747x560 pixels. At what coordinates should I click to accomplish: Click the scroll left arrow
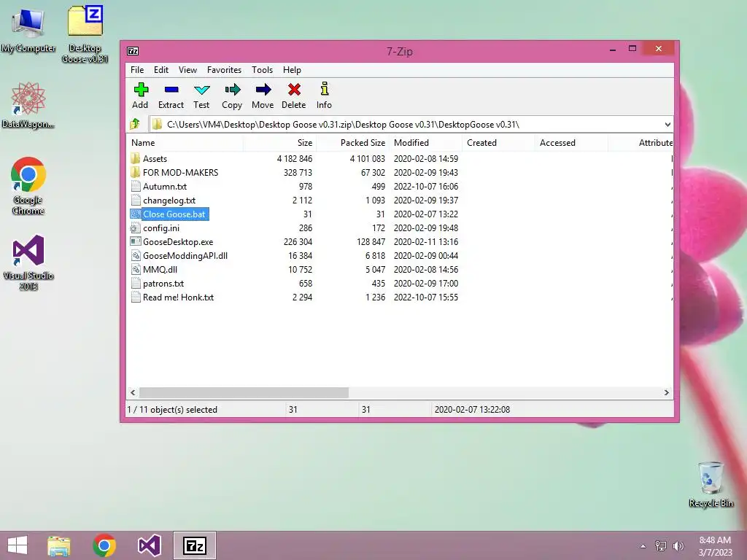tap(133, 393)
